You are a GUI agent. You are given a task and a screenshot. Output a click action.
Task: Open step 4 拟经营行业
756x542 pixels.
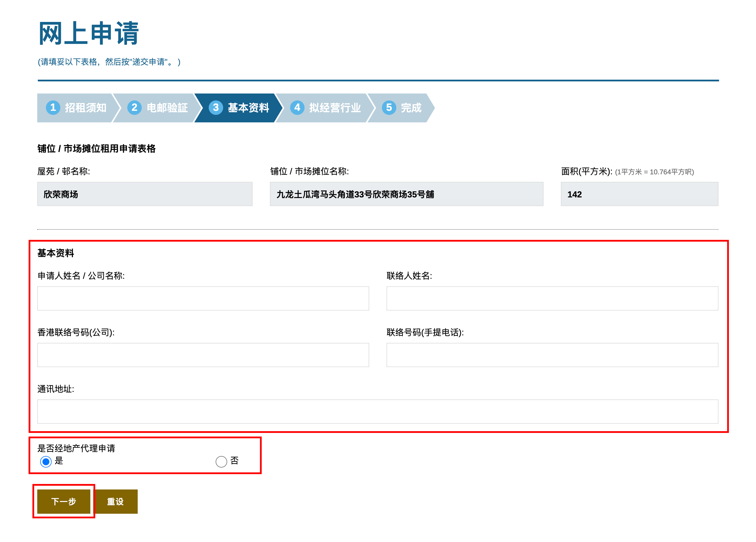click(x=325, y=108)
